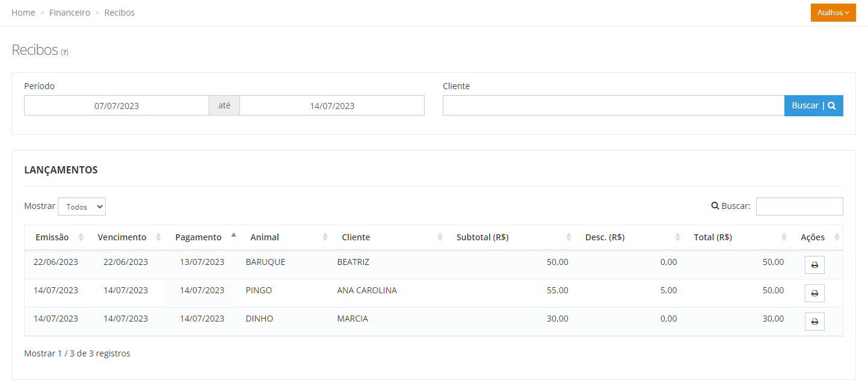Viewport: 868px width, 392px height.
Task: Select client BEATRIZ cell
Action: tap(353, 262)
